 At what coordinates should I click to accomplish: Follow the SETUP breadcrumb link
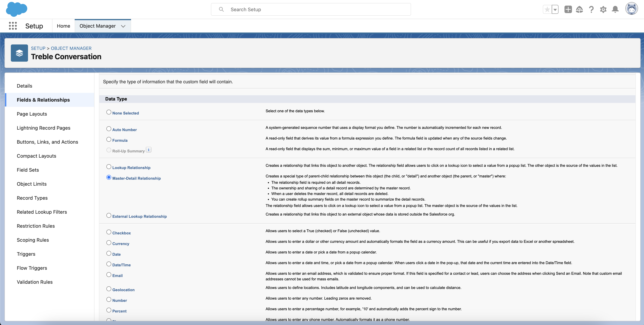click(x=38, y=48)
